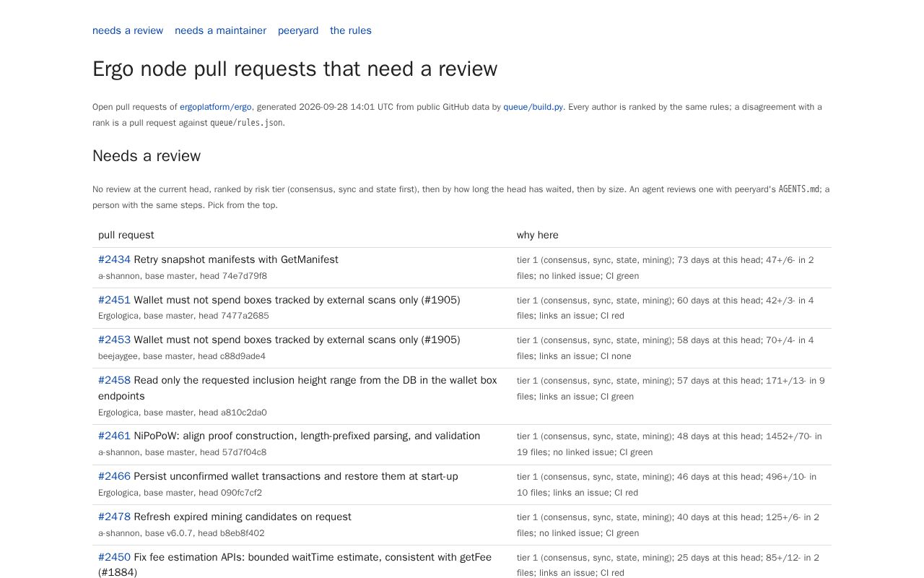
Task: Open pull request #2458
Action: (x=114, y=380)
